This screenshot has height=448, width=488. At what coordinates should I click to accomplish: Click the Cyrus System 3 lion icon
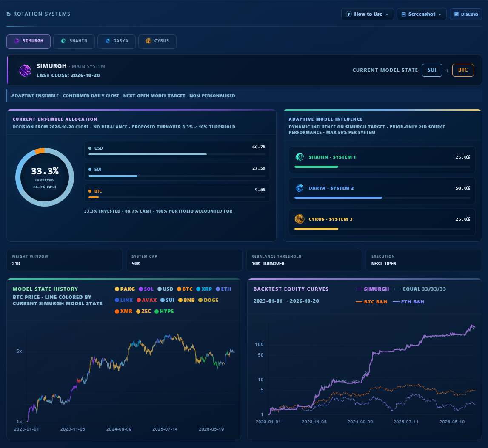(300, 219)
